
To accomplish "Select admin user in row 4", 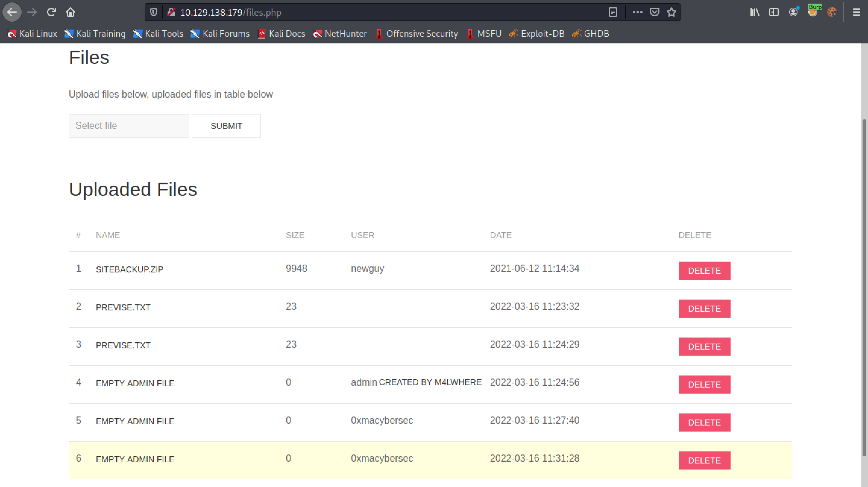I will (x=363, y=382).
